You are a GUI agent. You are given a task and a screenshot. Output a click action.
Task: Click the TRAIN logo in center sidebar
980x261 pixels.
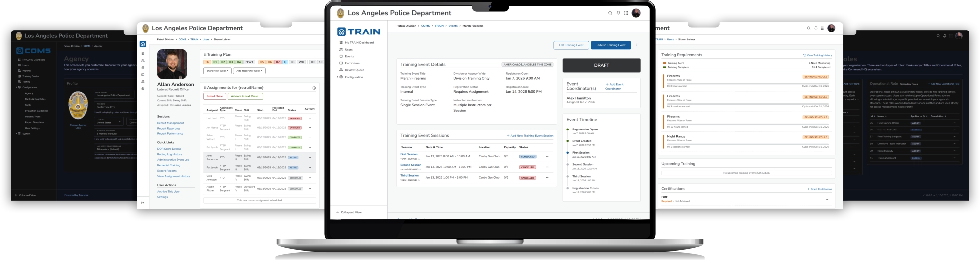pos(359,32)
